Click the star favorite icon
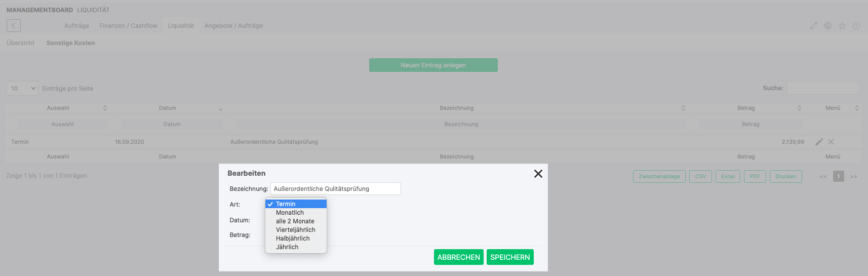Image resolution: width=868 pixels, height=276 pixels. tap(842, 26)
